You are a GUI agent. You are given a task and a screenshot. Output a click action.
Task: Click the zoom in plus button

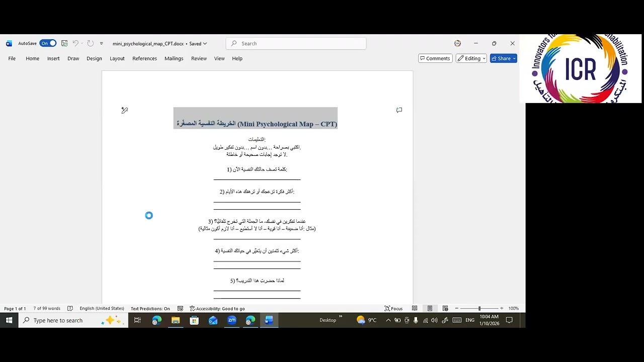(x=502, y=308)
